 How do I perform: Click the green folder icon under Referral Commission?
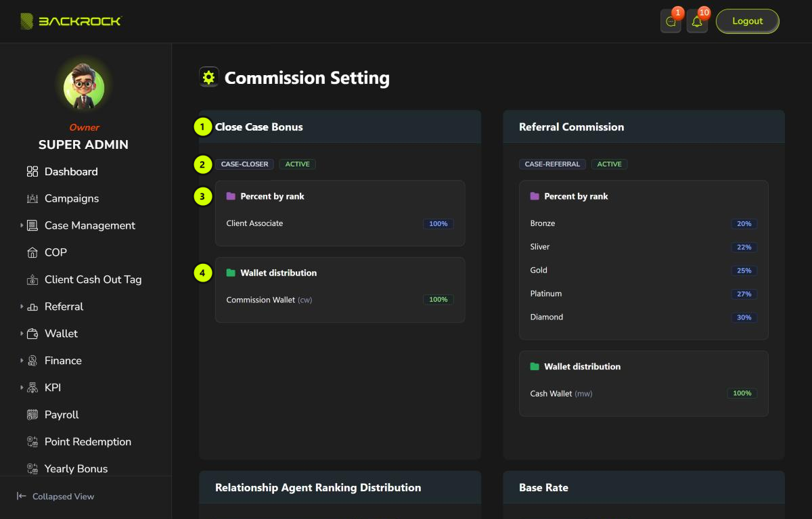tap(535, 366)
